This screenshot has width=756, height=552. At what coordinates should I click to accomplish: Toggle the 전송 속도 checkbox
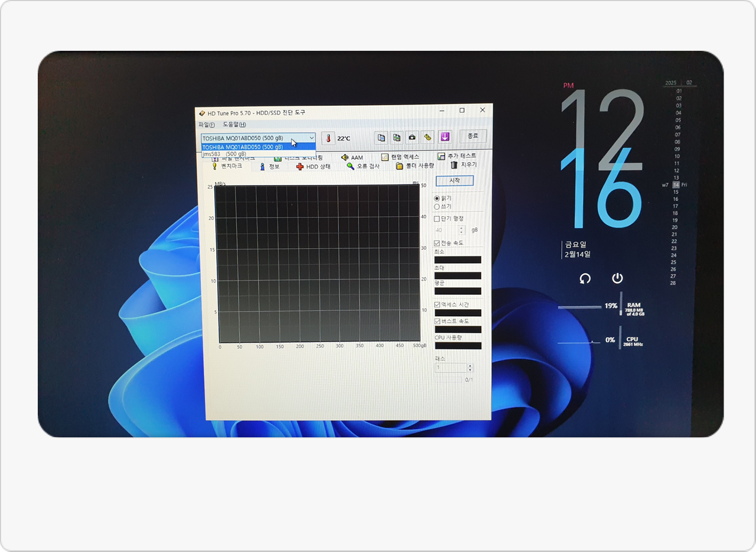(437, 243)
